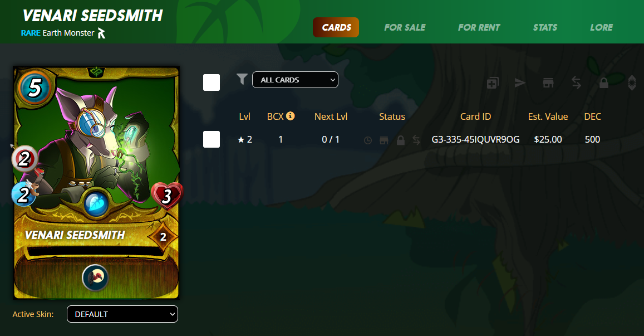View the LORE tab

pos(601,27)
